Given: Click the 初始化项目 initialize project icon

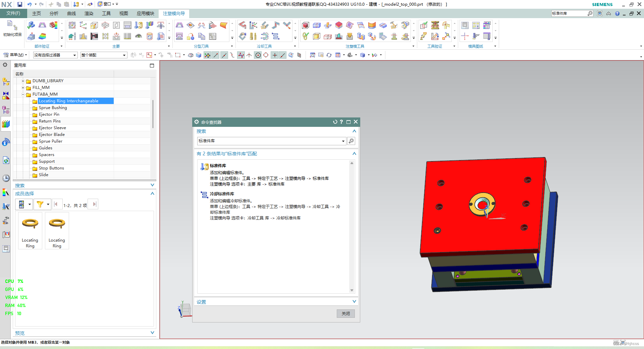Looking at the screenshot, I should 12,28.
